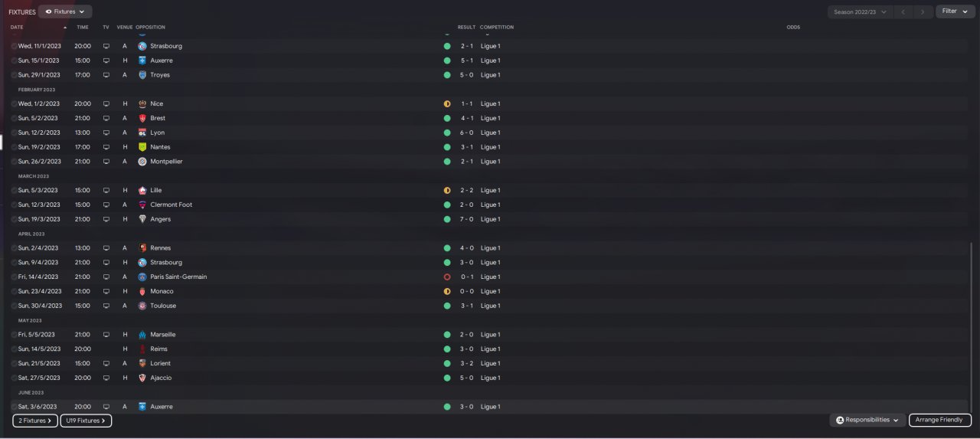Screen dimensions: 980x439
Task: Open the Filter dropdown
Action: tap(953, 11)
